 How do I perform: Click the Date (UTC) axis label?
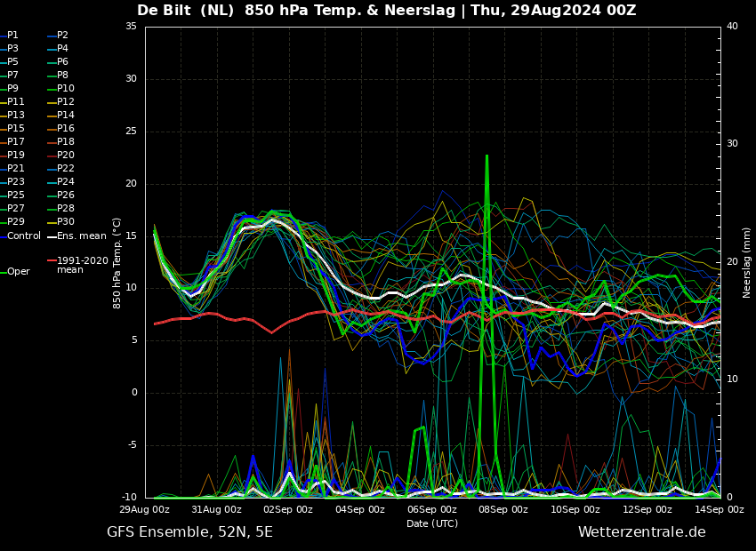point(432,523)
